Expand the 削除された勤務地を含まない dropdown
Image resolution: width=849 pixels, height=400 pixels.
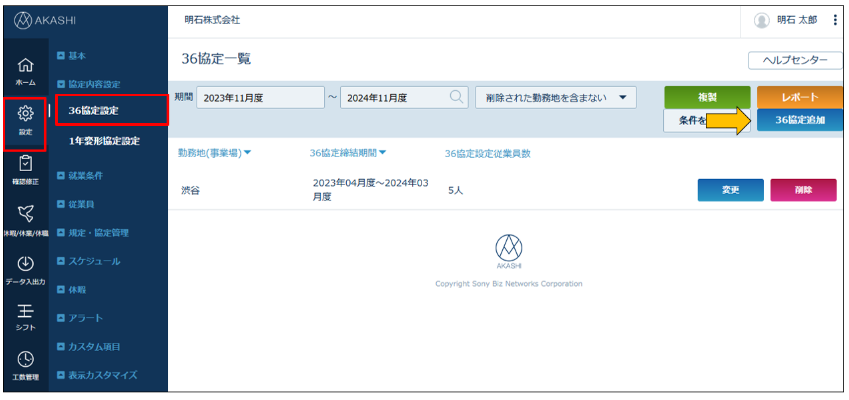click(x=555, y=97)
